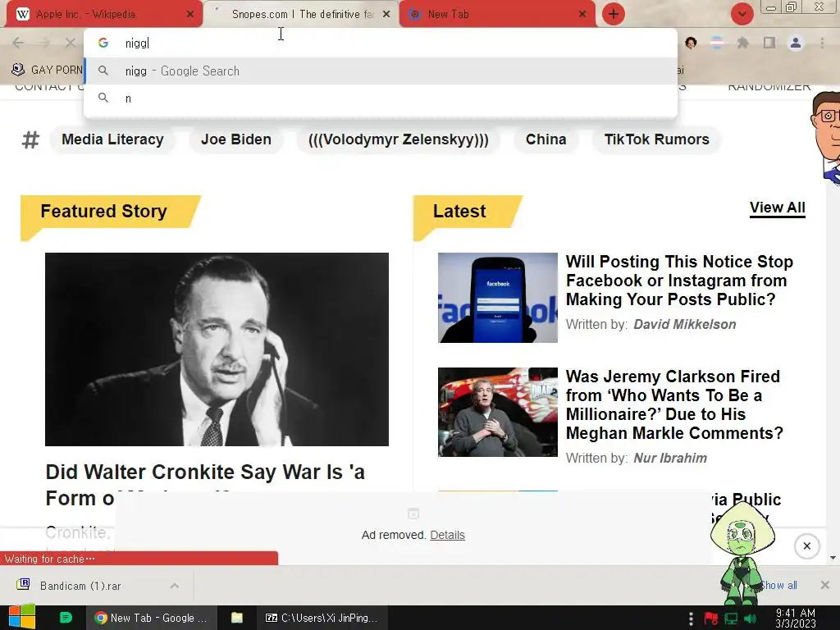Open the Walter Cronkite featured photo

click(x=217, y=349)
